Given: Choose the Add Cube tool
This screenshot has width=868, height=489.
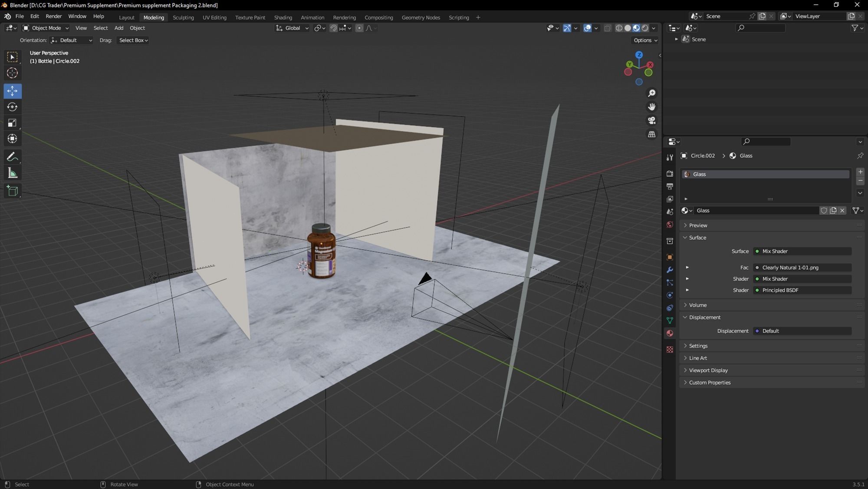Looking at the screenshot, I should pyautogui.click(x=12, y=191).
